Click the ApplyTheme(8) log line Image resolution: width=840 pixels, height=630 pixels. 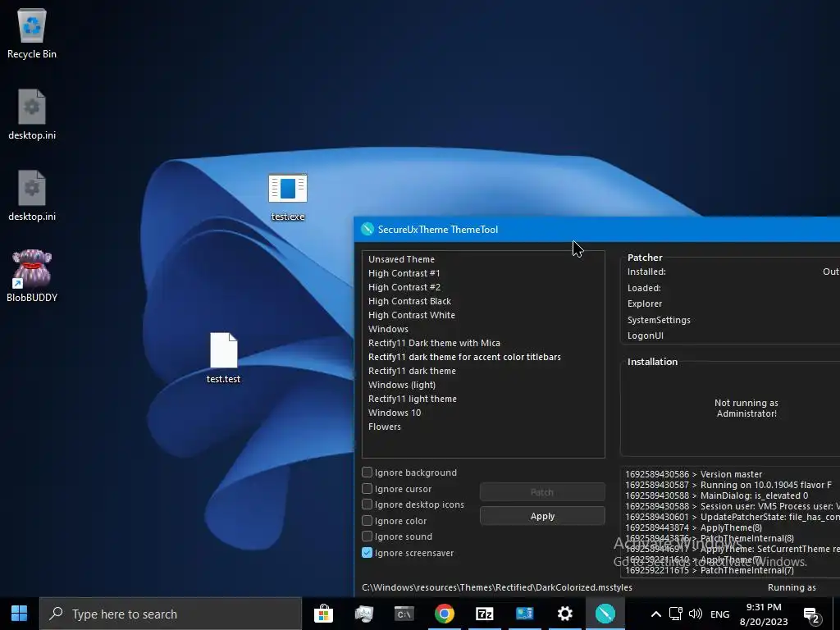click(694, 527)
